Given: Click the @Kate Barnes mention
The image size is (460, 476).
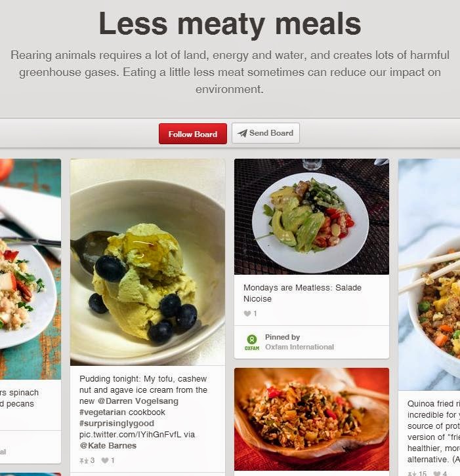Looking at the screenshot, I should [x=108, y=446].
